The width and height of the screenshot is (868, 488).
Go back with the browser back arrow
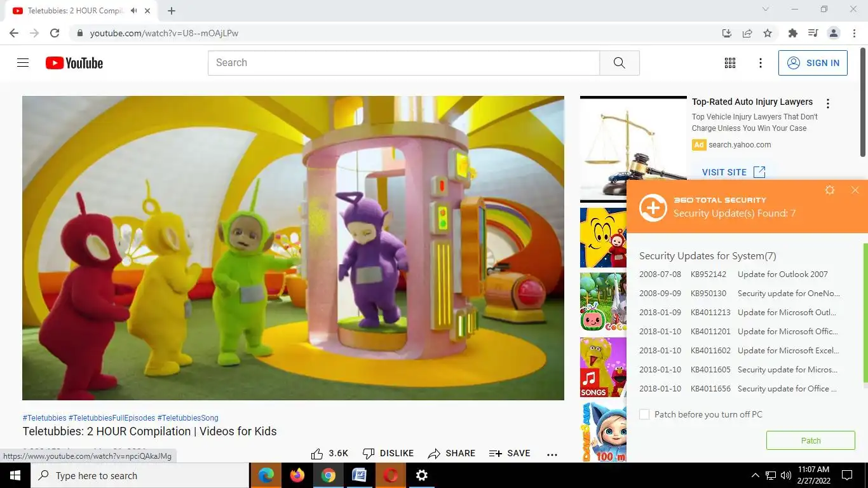pos(14,33)
